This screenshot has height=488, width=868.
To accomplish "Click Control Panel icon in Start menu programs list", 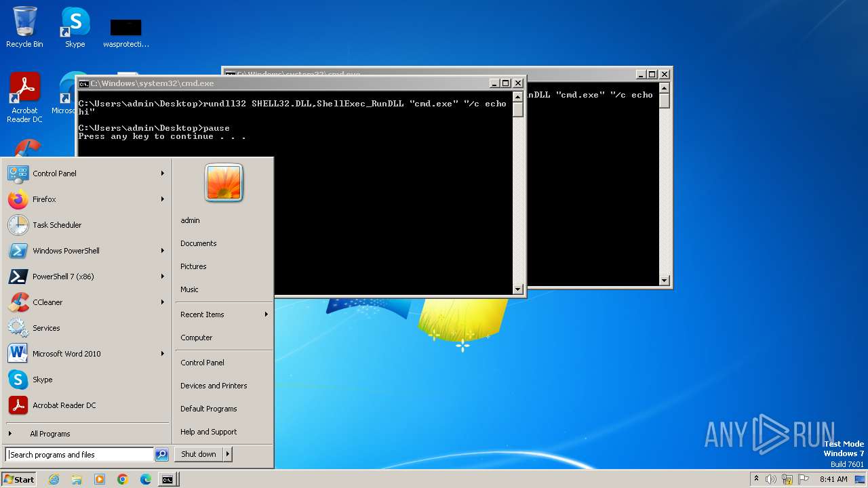I will tap(18, 174).
